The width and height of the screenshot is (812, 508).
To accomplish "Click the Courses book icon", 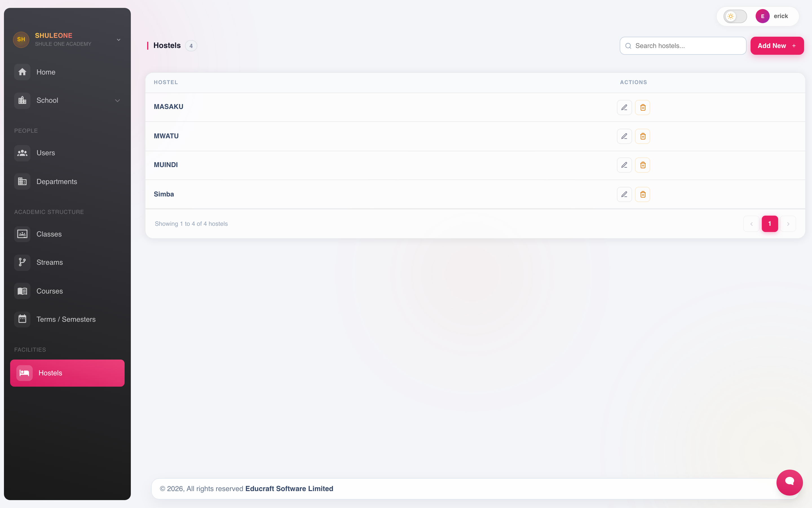I will click(22, 291).
